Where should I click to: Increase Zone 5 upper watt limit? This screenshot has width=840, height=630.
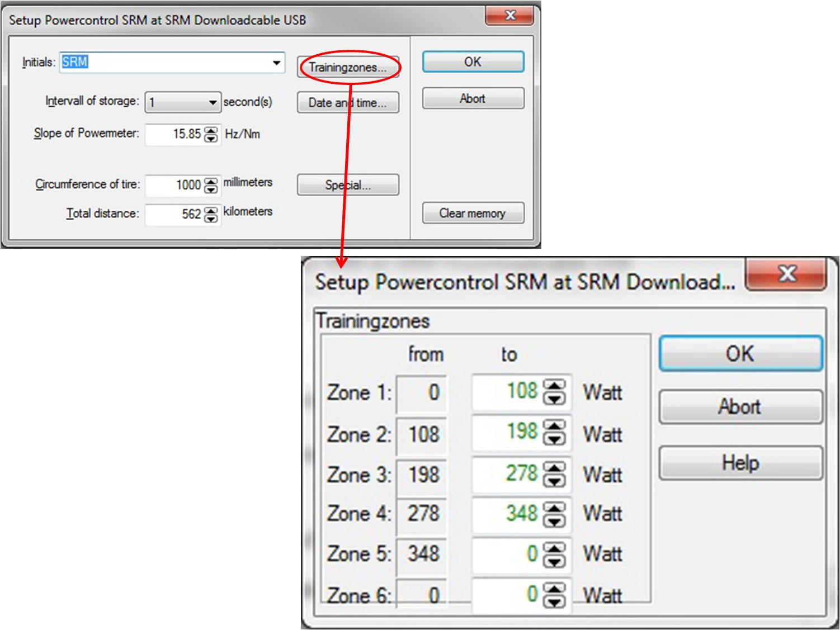click(x=554, y=548)
